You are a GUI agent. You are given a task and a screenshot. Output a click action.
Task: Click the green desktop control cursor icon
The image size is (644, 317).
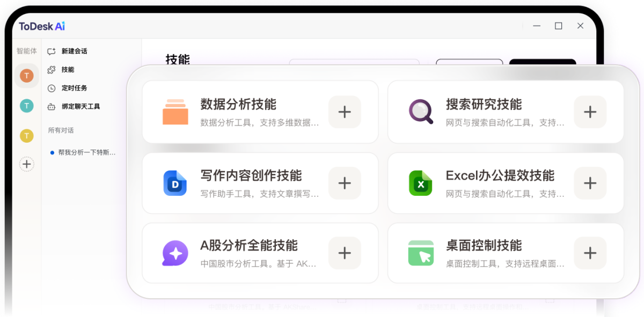pyautogui.click(x=421, y=253)
